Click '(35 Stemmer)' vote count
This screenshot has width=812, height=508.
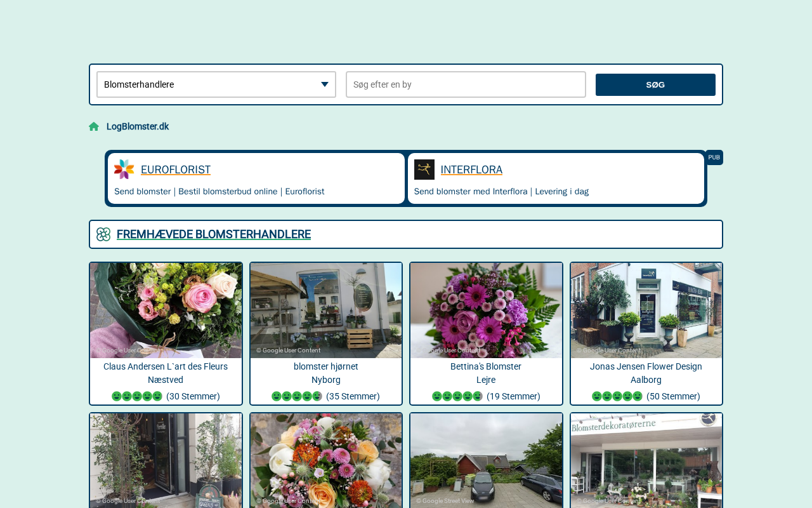click(353, 396)
